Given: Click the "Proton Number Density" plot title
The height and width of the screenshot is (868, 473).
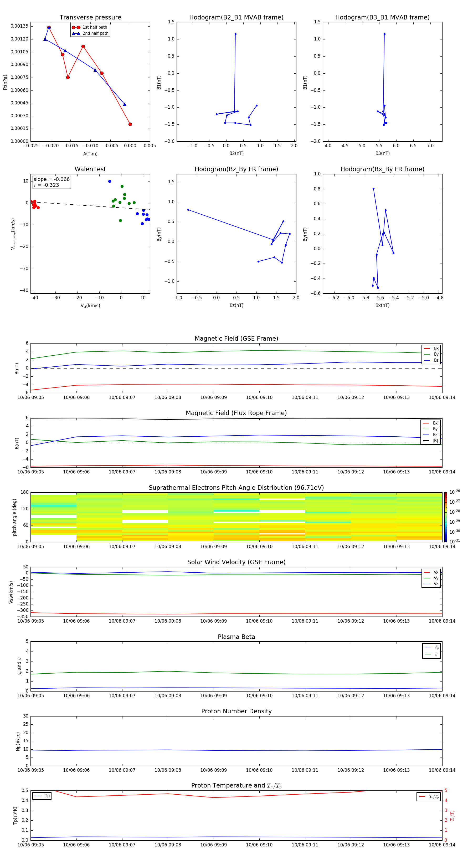Looking at the screenshot, I should [236, 711].
